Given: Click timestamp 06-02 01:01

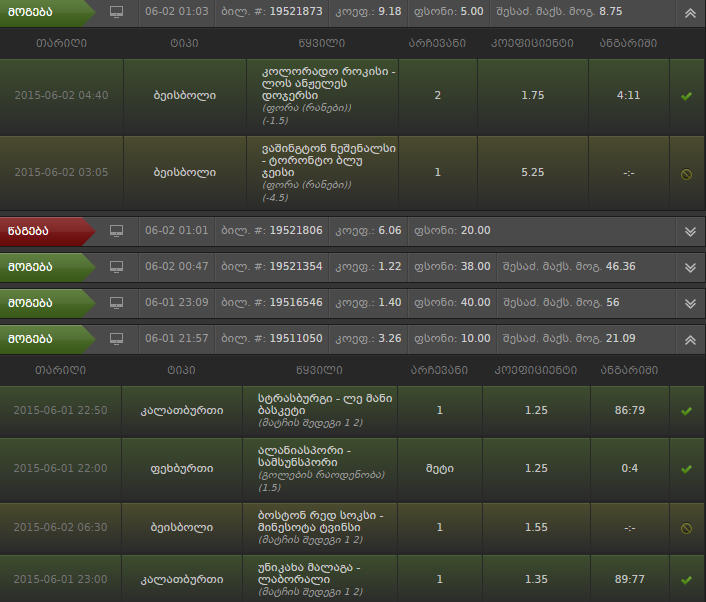Looking at the screenshot, I should tap(177, 231).
